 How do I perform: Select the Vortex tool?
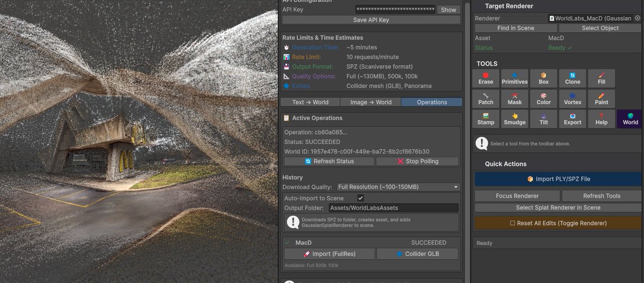click(573, 99)
